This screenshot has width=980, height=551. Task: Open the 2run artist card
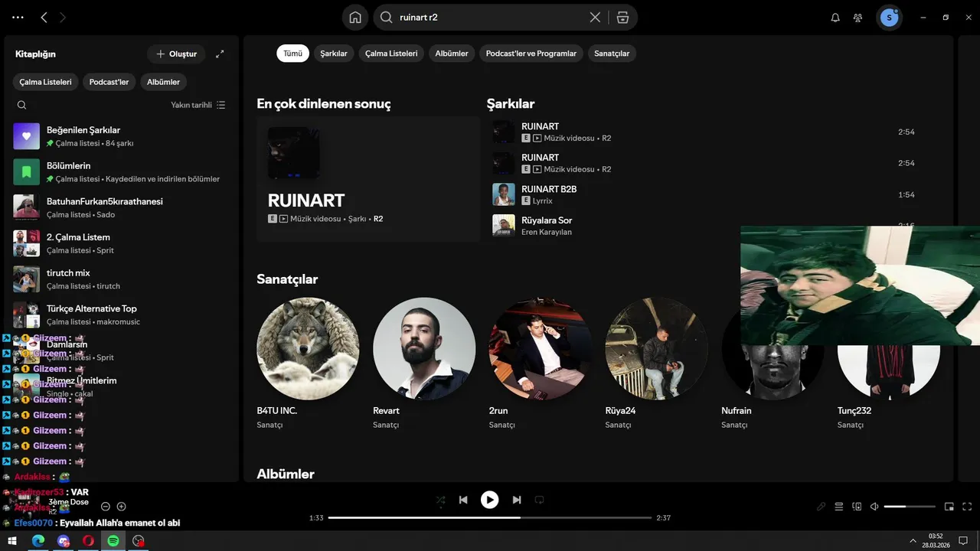(541, 364)
